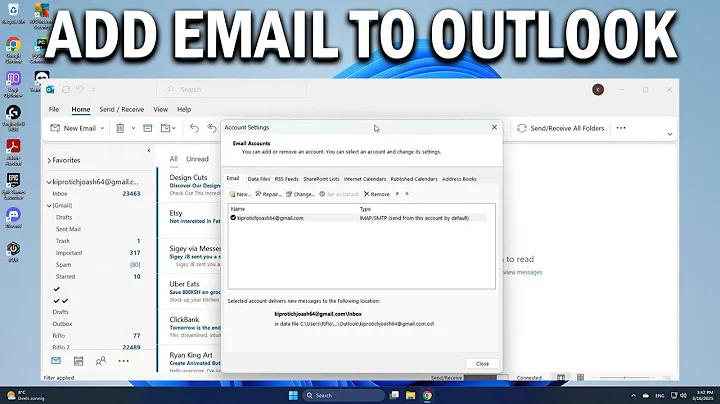This screenshot has width=720, height=404.
Task: Open the File menu
Action: [54, 109]
